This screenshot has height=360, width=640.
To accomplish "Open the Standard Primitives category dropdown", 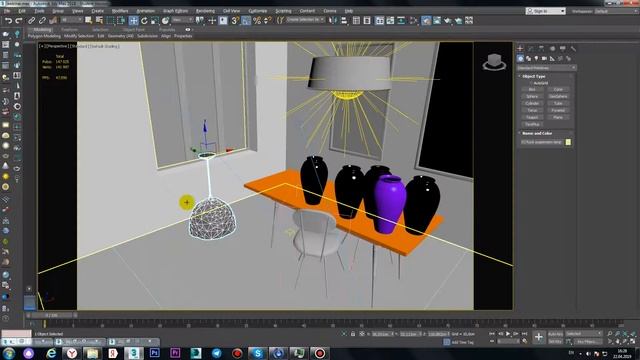I will click(546, 68).
